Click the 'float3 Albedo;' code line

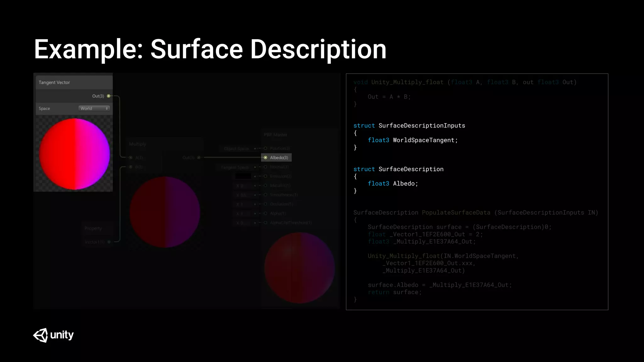(393, 184)
